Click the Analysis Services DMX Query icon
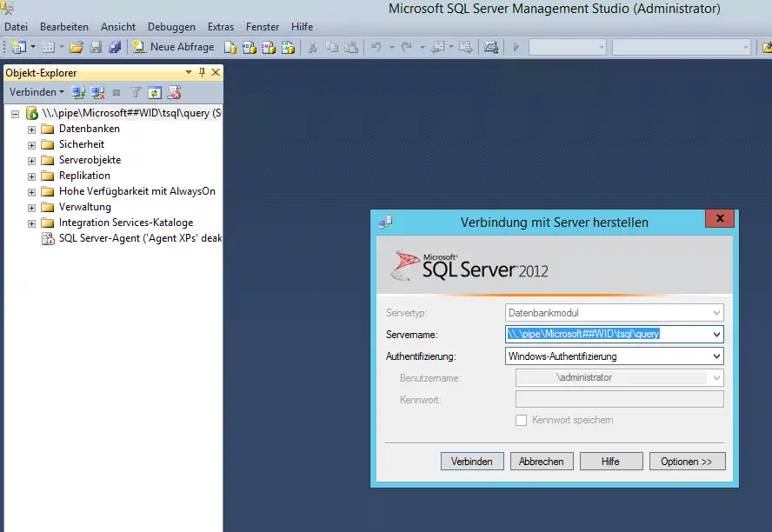 coord(269,47)
